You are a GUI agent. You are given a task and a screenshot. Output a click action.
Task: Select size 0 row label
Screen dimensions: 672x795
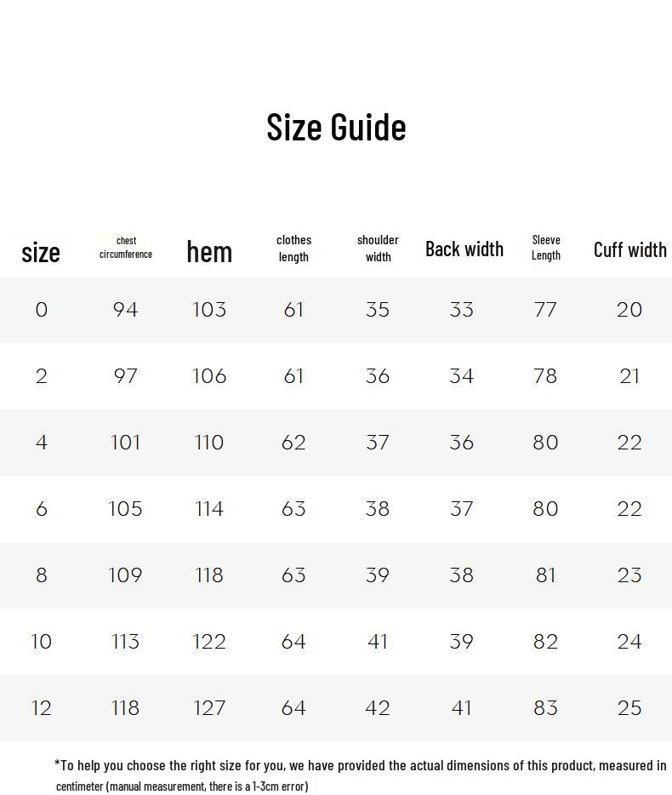[42, 310]
